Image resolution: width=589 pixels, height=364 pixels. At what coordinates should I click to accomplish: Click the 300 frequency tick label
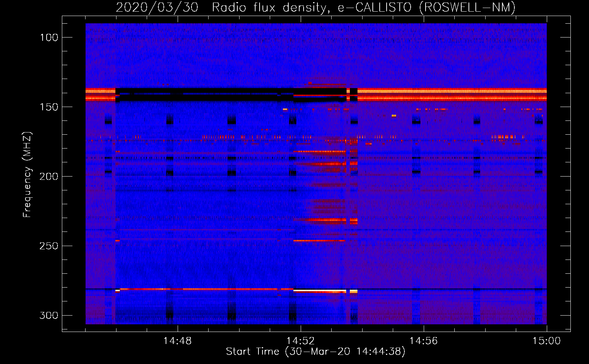click(x=49, y=315)
